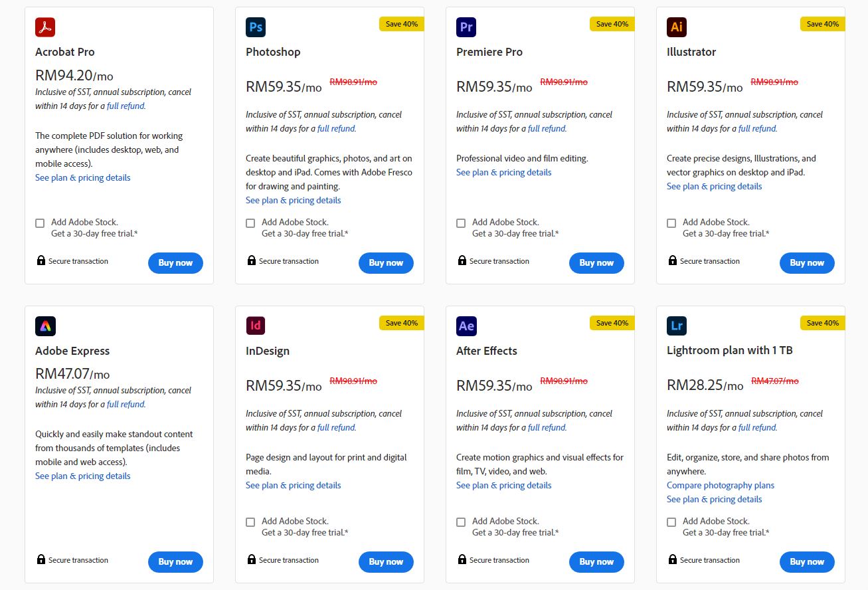868x590 pixels.
Task: Follow the full refund link under Acrobat Pro
Action: [126, 106]
